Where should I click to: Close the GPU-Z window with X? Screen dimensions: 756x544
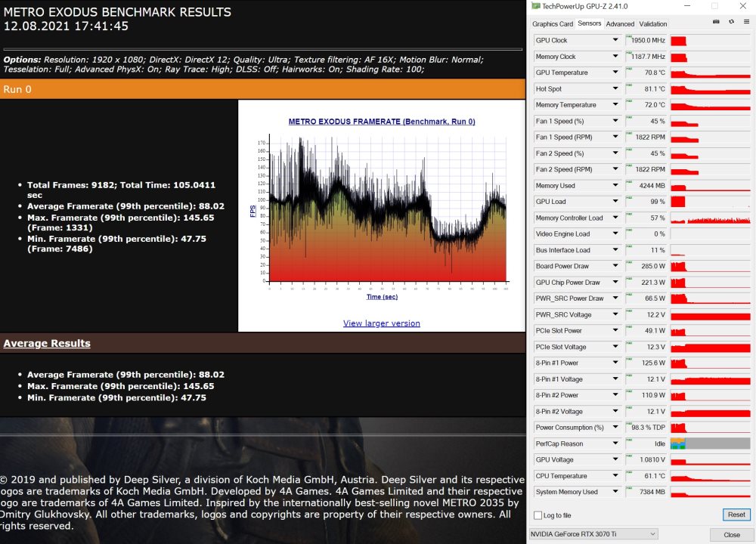743,6
